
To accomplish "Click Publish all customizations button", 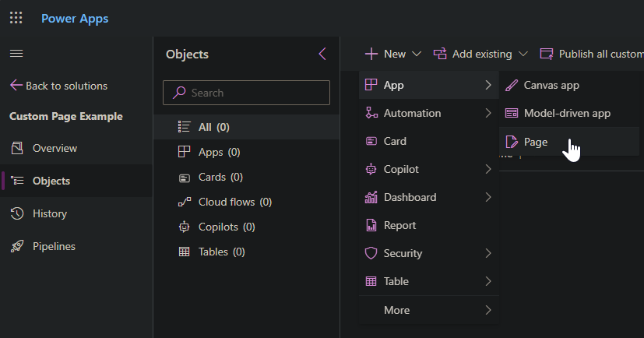I will (x=591, y=54).
